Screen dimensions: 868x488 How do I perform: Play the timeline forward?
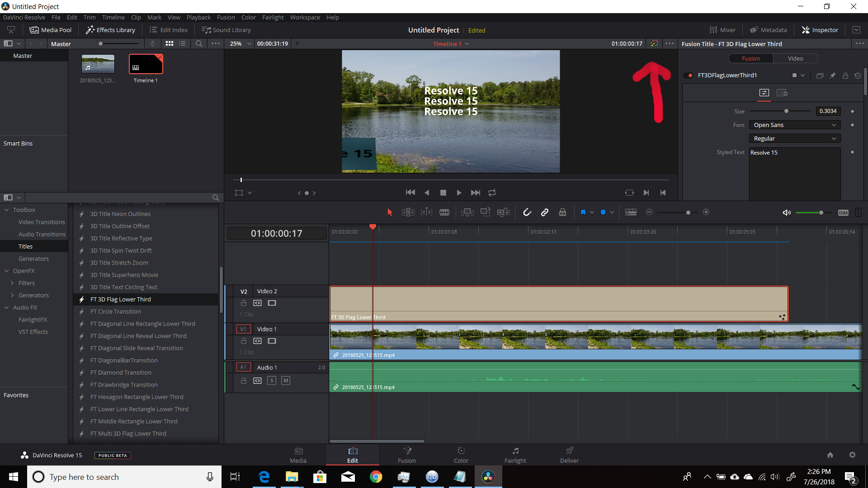459,193
